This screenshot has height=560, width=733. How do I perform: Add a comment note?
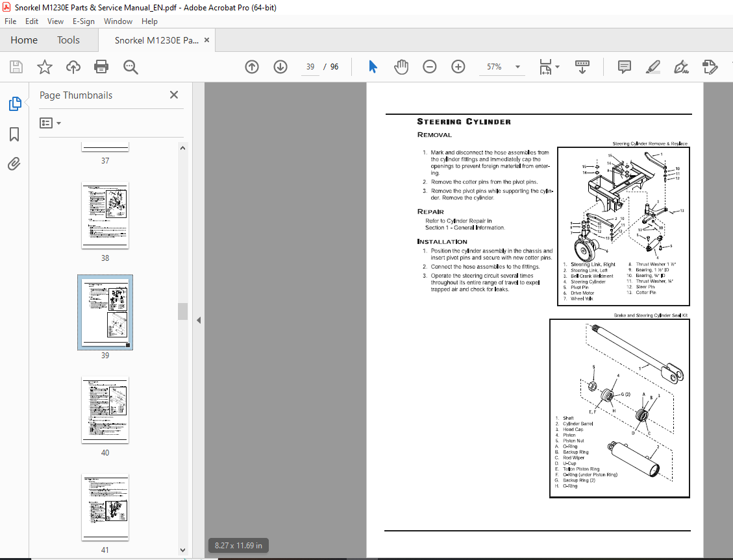624,67
